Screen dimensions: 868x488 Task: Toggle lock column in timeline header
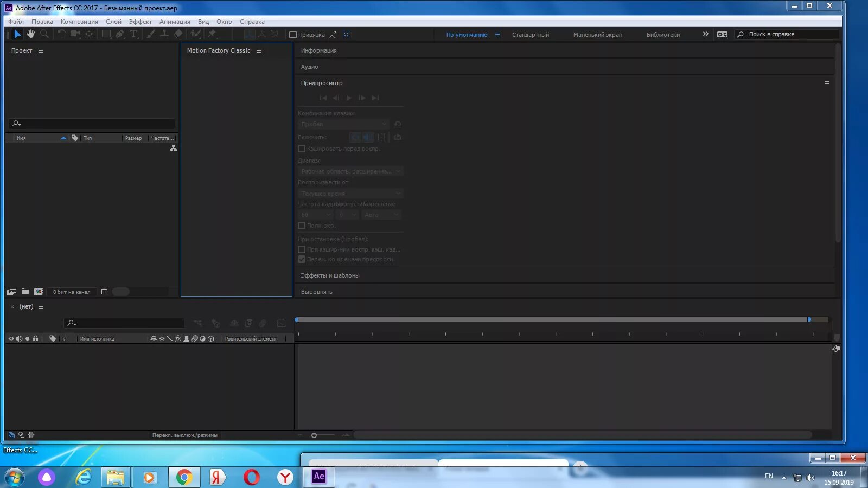[35, 338]
